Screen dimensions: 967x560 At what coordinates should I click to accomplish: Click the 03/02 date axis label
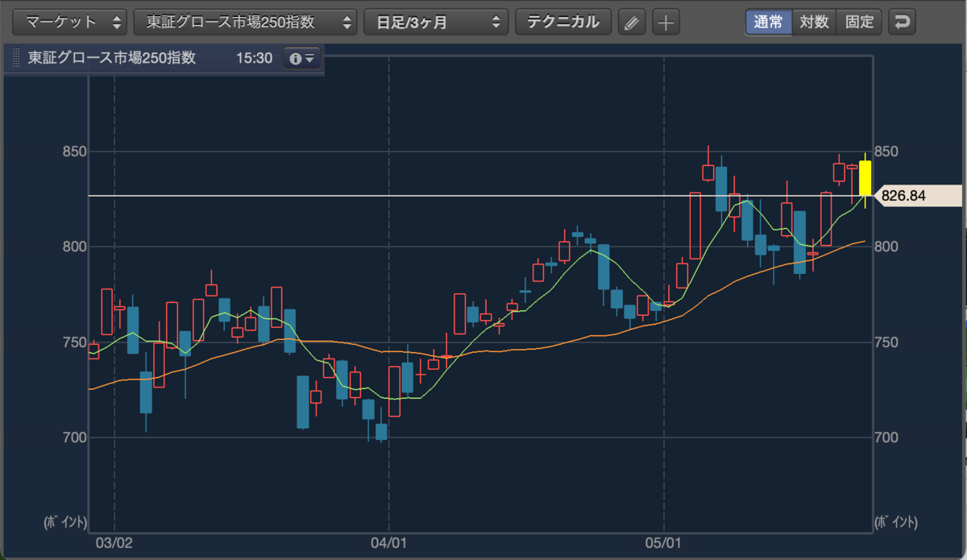pos(114,542)
